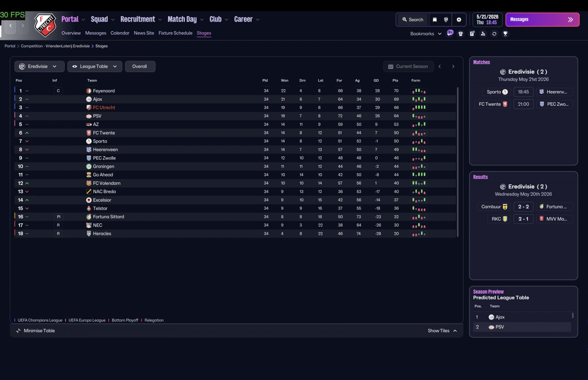588x380 pixels.
Task: Expand the Squad menu chevron
Action: pyautogui.click(x=113, y=20)
